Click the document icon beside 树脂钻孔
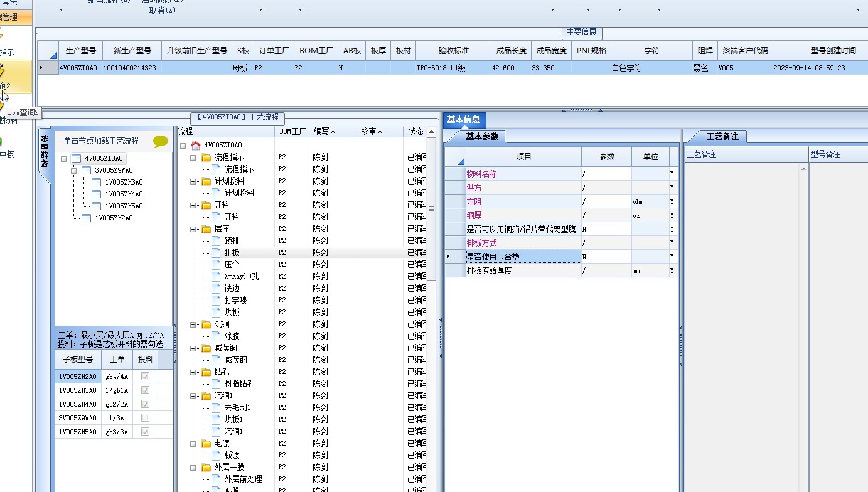Viewport: 868px width, 492px height. point(216,383)
